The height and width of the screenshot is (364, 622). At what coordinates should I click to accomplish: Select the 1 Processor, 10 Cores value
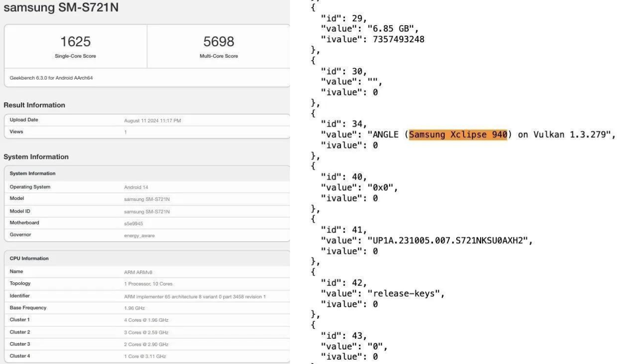148,283
